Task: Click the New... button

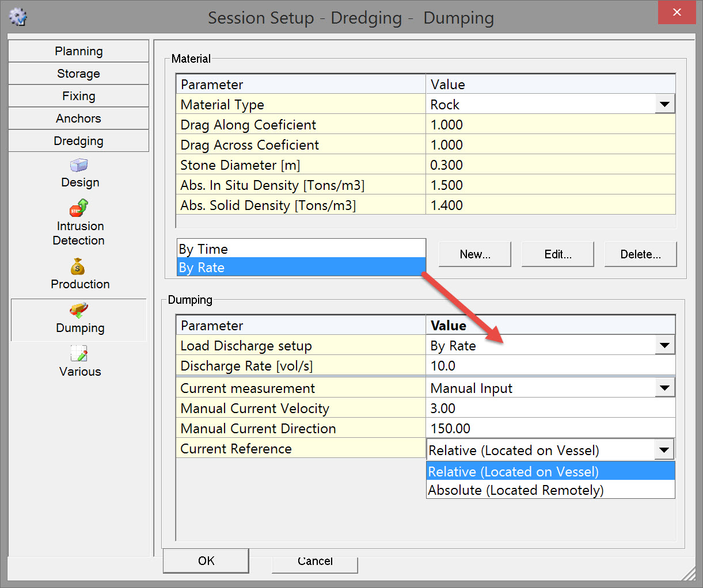Action: click(x=474, y=254)
